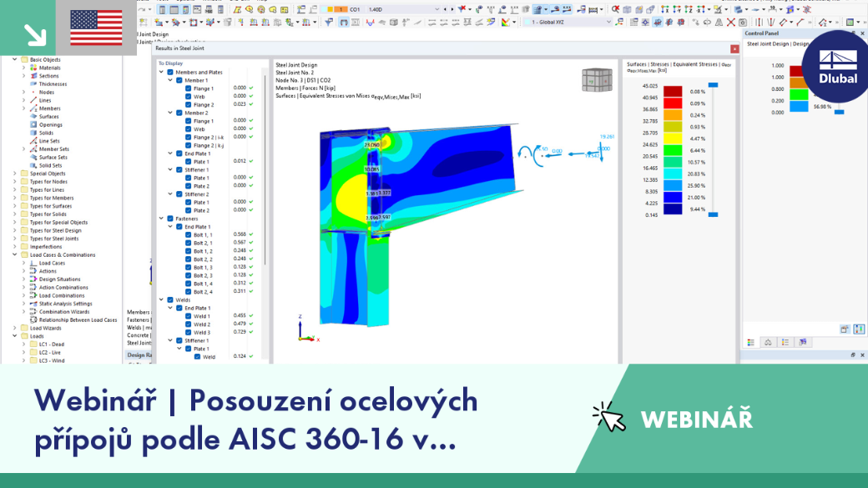Click the next load case arrow
The height and width of the screenshot is (488, 868).
[452, 9]
